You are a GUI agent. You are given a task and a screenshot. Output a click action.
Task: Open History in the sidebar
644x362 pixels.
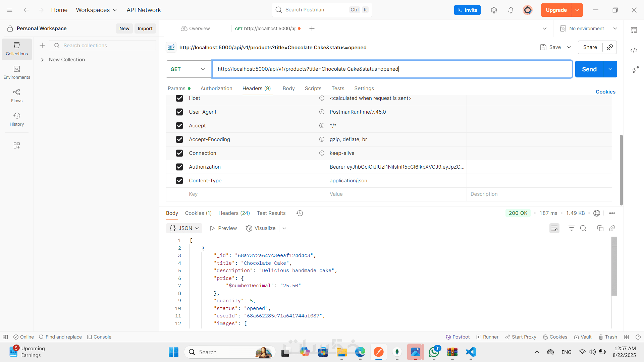[16, 119]
